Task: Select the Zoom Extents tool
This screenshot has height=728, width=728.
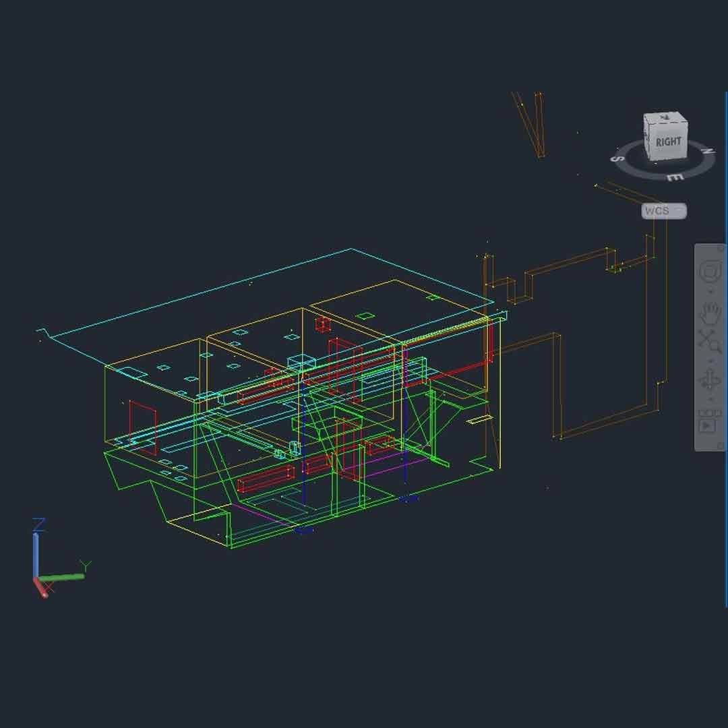Action: point(710,341)
